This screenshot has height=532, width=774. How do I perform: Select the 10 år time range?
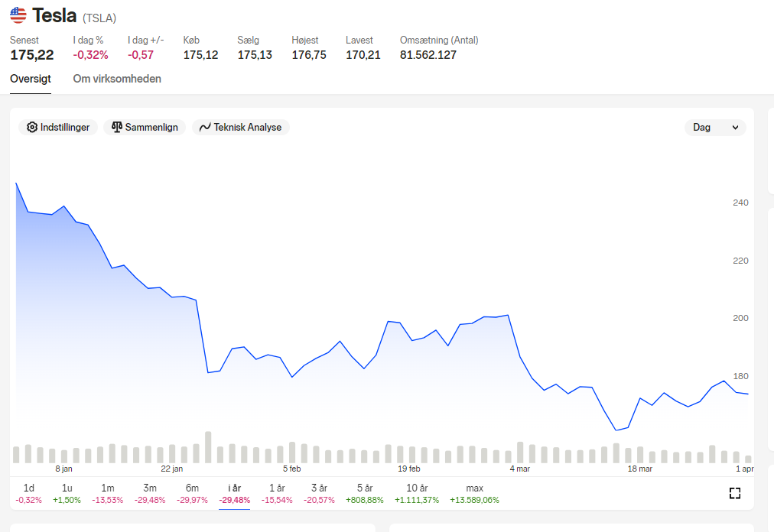click(417, 494)
